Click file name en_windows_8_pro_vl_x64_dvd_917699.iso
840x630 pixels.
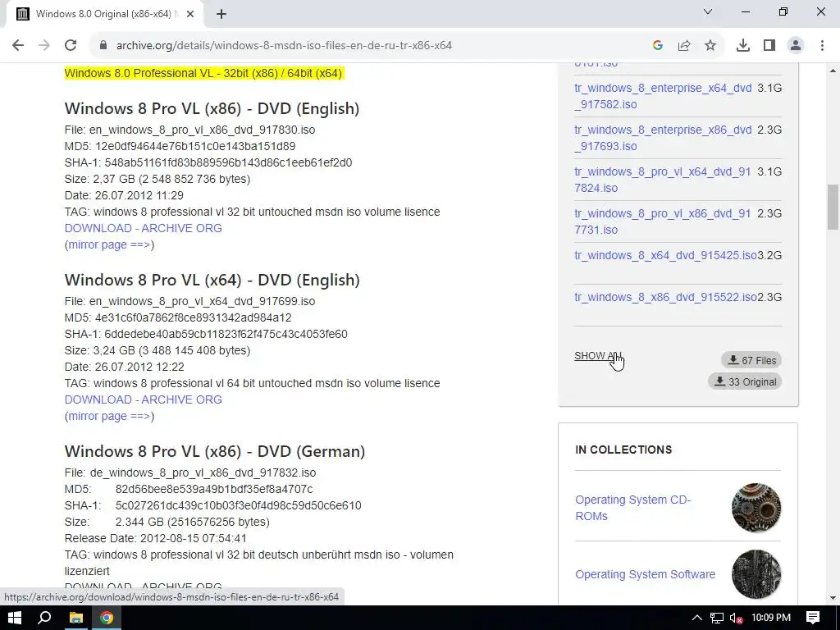pos(202,301)
